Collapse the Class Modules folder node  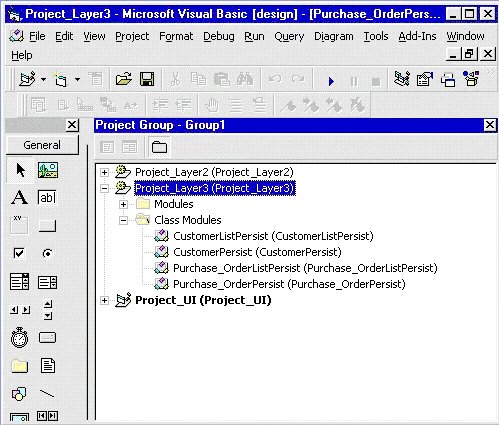[x=123, y=220]
